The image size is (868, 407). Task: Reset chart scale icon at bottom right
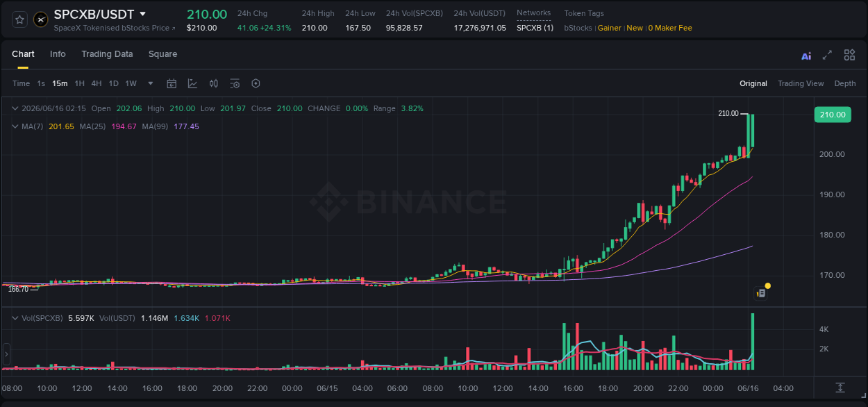(840, 388)
